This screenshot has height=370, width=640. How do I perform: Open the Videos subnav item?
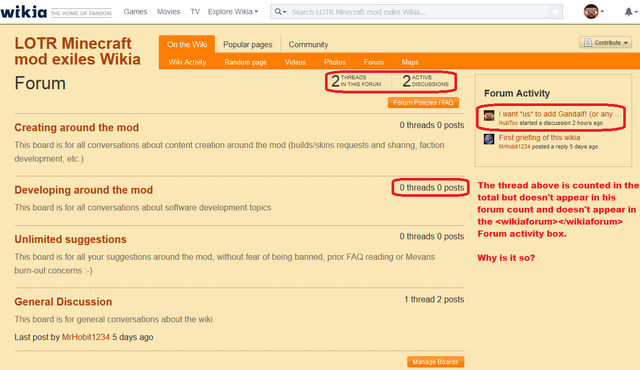(x=295, y=62)
